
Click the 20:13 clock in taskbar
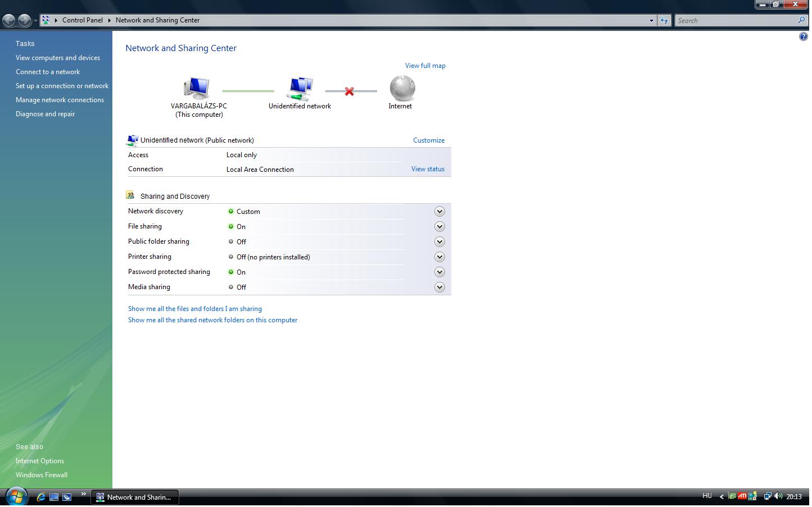(794, 496)
